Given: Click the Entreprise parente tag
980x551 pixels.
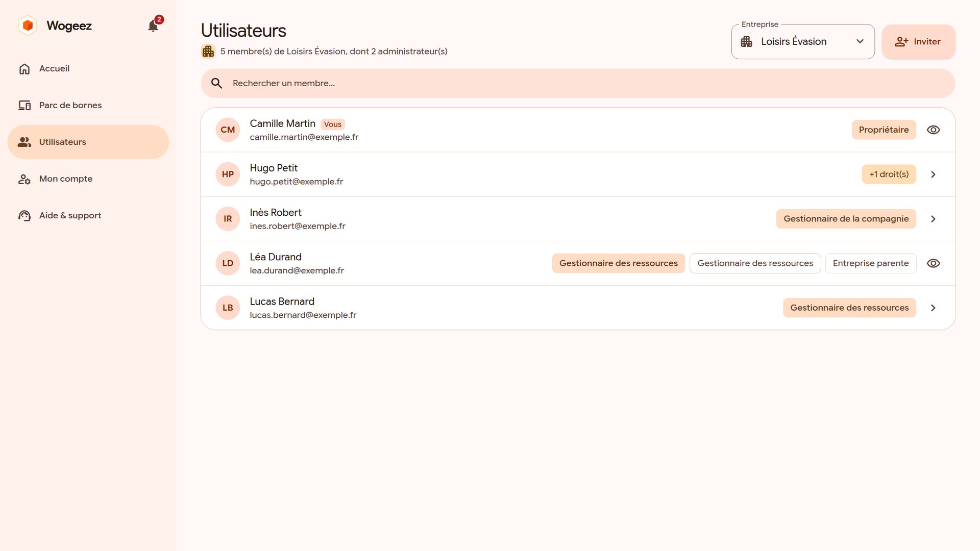Looking at the screenshot, I should tap(870, 263).
